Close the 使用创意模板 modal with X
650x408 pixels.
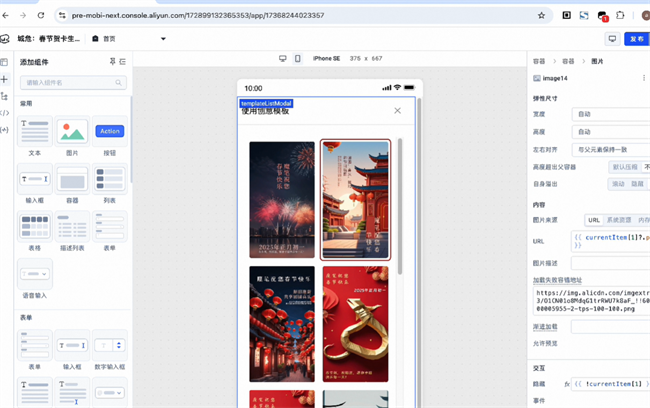click(x=398, y=110)
